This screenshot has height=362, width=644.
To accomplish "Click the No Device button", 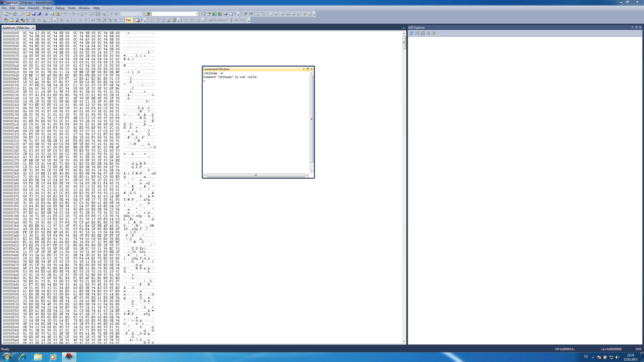I will coord(218,20).
